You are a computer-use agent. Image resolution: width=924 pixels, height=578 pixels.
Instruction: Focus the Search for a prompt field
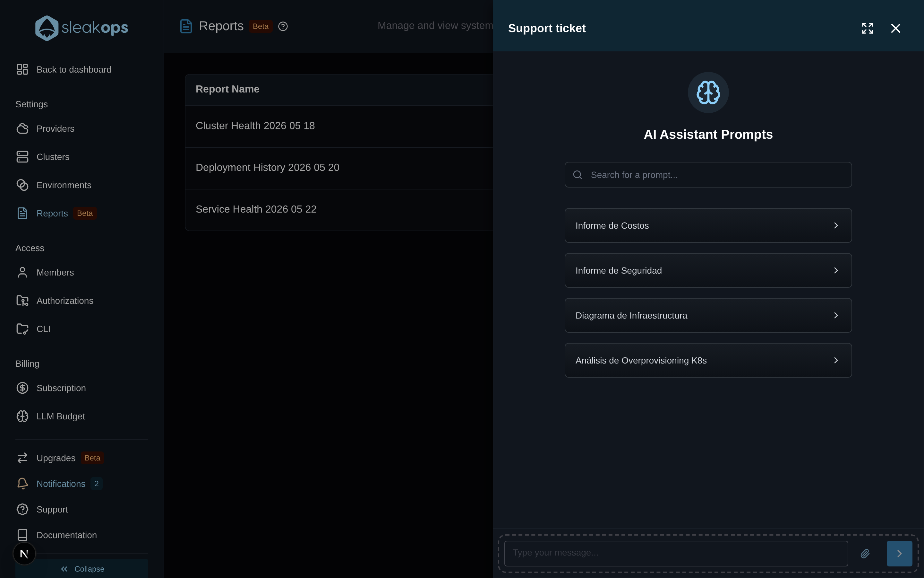pyautogui.click(x=708, y=175)
